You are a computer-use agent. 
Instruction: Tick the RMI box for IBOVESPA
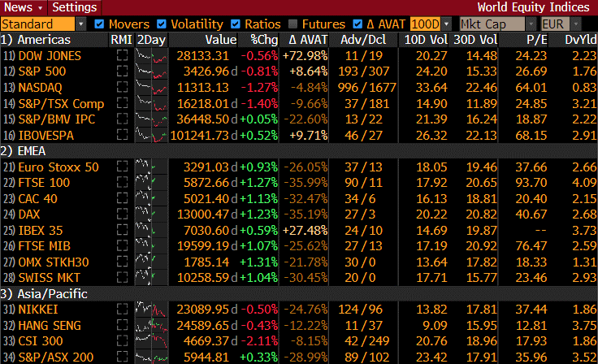pyautogui.click(x=122, y=135)
